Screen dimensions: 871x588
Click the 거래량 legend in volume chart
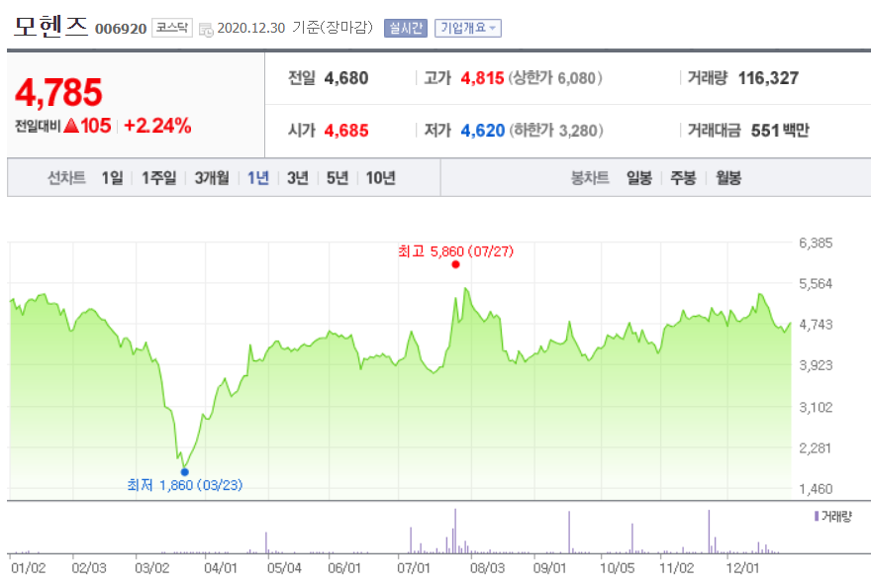point(832,517)
